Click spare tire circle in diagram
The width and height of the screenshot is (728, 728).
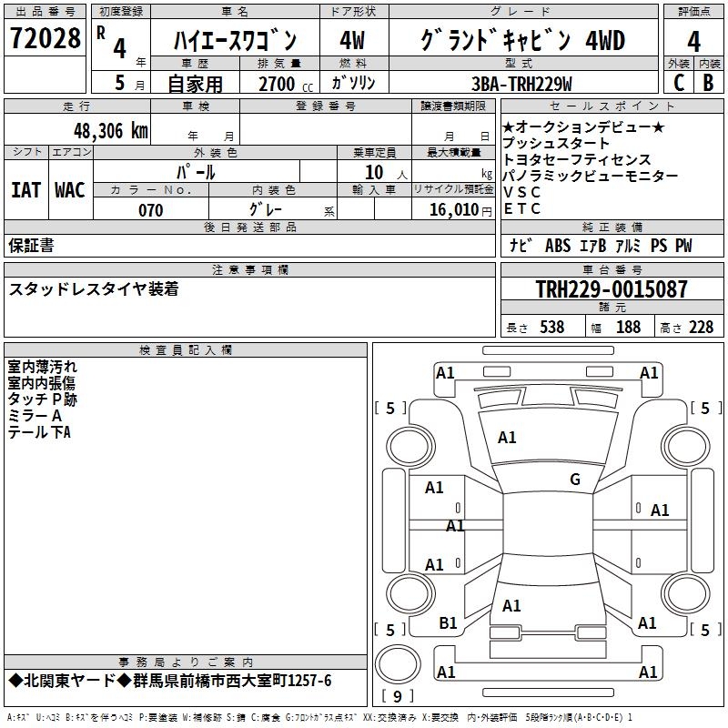398,664
